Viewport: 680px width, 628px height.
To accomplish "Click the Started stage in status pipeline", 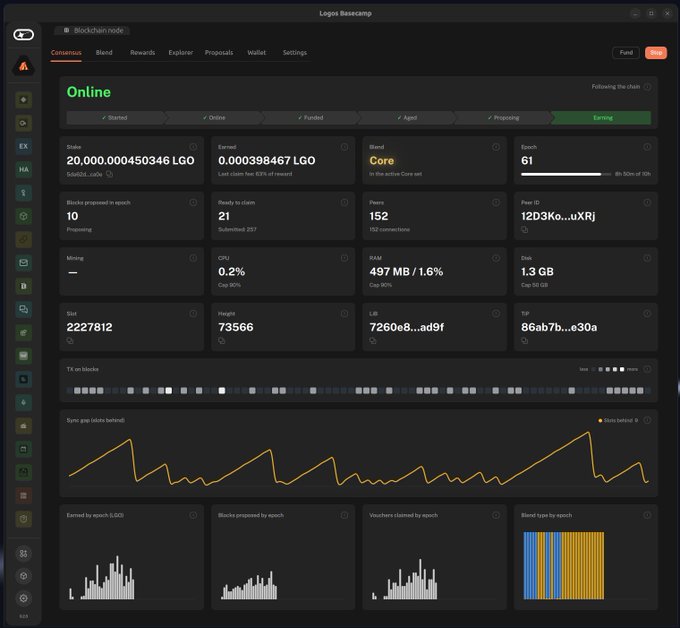I will pyautogui.click(x=115, y=118).
